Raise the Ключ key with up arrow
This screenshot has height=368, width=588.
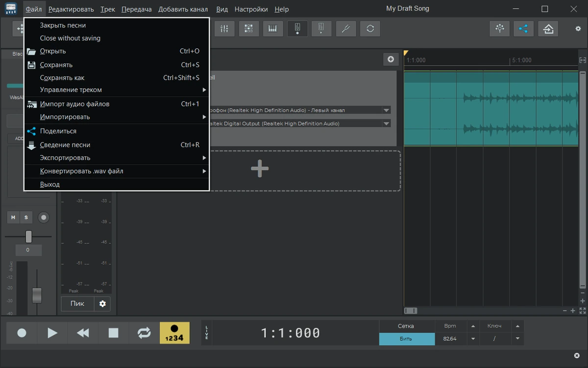pyautogui.click(x=517, y=326)
